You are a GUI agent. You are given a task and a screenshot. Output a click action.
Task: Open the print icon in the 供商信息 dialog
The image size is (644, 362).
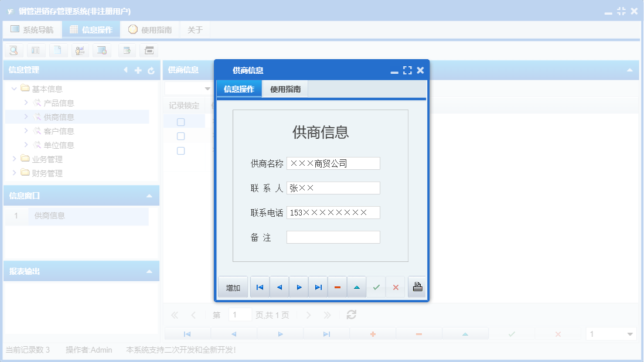point(417,286)
